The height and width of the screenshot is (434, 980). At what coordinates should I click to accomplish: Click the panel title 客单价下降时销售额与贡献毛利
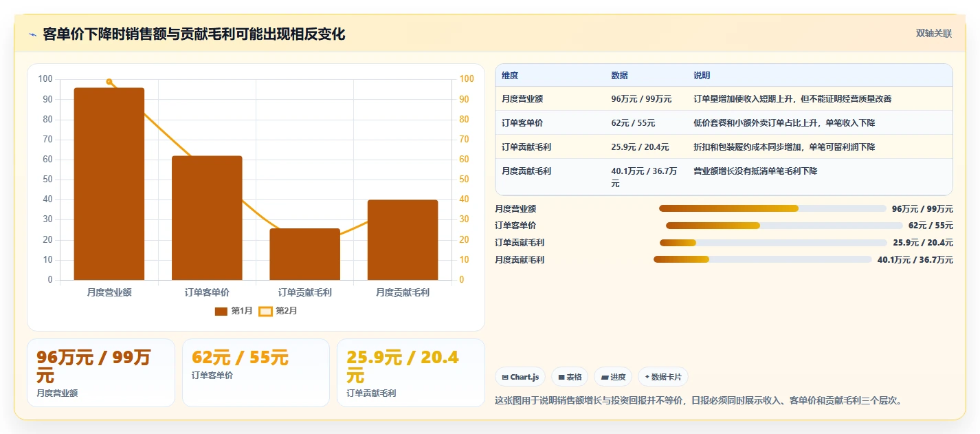pos(194,34)
